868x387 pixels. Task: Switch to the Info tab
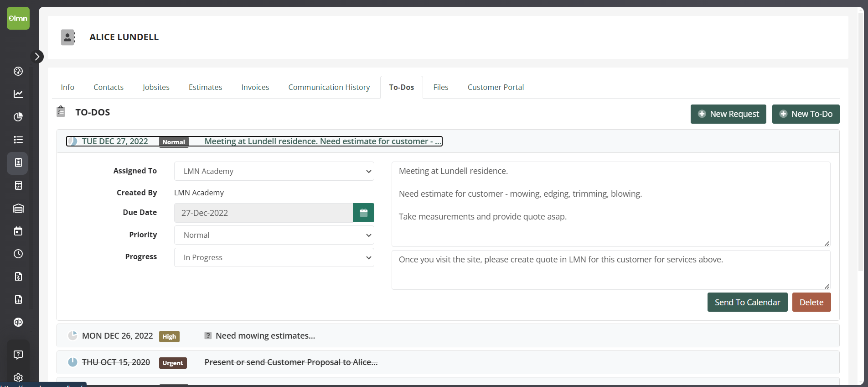pyautogui.click(x=67, y=87)
